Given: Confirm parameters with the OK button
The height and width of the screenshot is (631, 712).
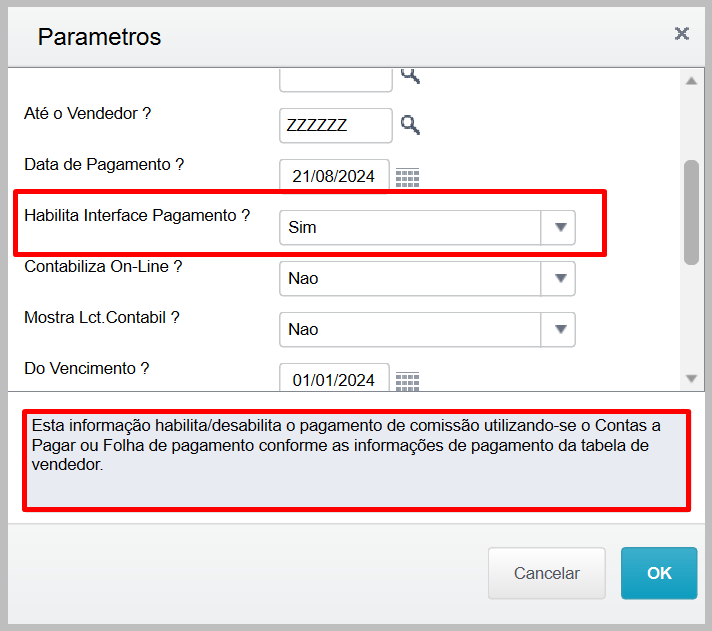Looking at the screenshot, I should (x=659, y=573).
